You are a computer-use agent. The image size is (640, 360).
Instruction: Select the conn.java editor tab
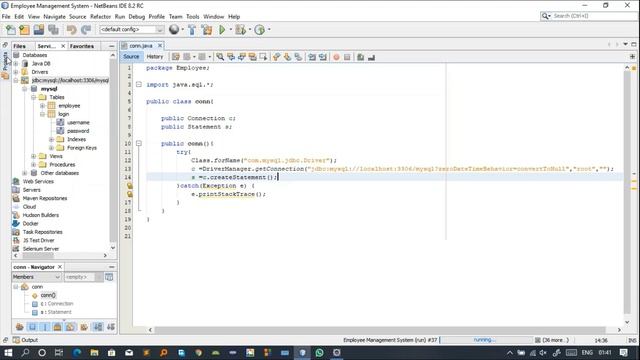141,46
